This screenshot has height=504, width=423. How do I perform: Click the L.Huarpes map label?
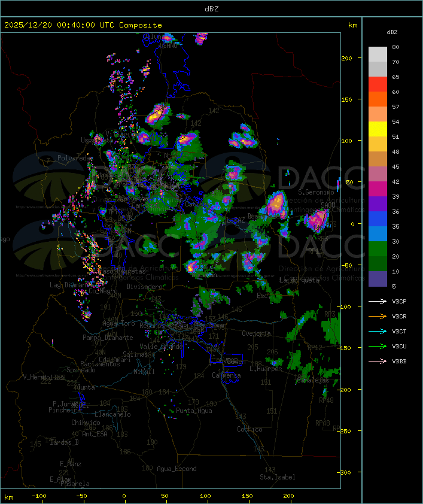266,369
